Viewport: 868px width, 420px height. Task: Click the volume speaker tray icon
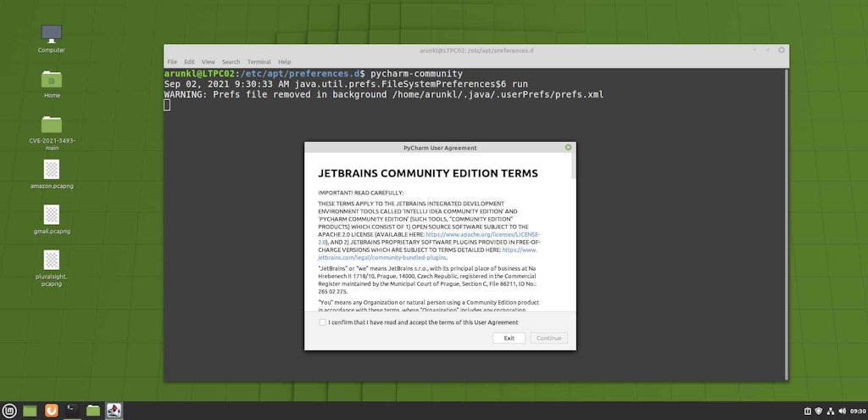pyautogui.click(x=842, y=412)
